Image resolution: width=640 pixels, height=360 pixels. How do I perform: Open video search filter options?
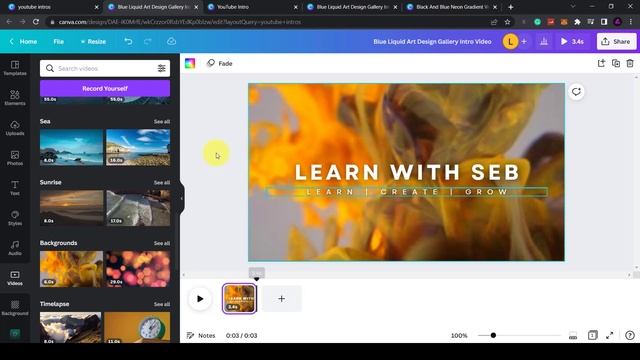click(162, 68)
